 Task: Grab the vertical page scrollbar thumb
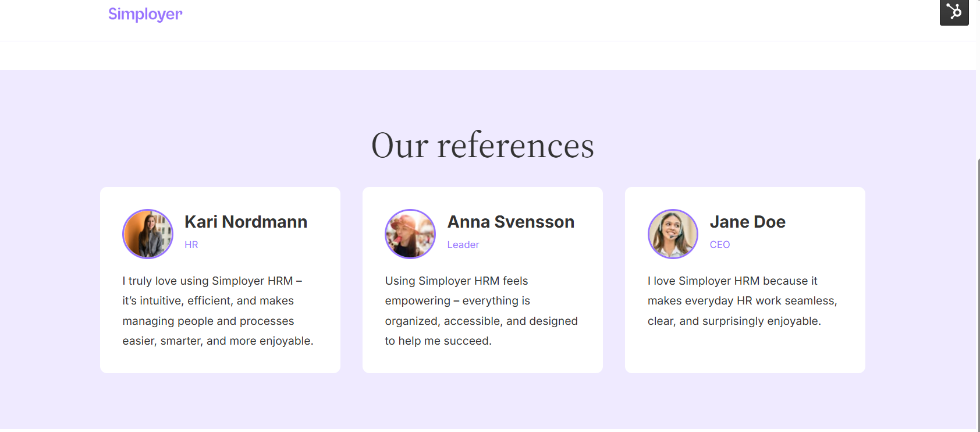pyautogui.click(x=978, y=291)
